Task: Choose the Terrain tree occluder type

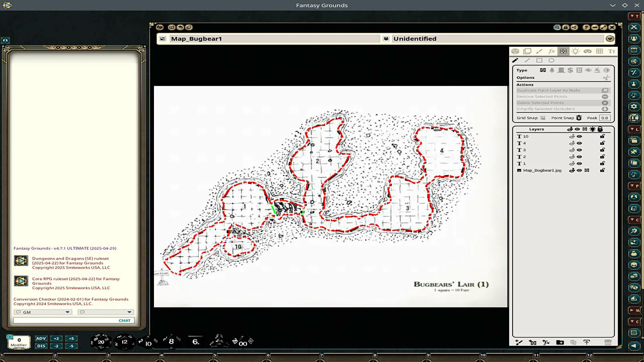Action: (552, 70)
